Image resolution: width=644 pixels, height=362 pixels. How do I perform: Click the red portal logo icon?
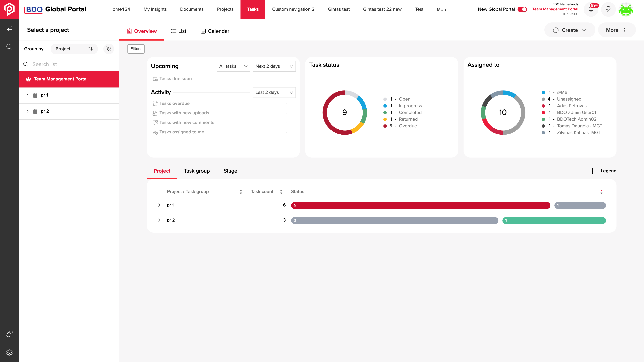[x=9, y=9]
